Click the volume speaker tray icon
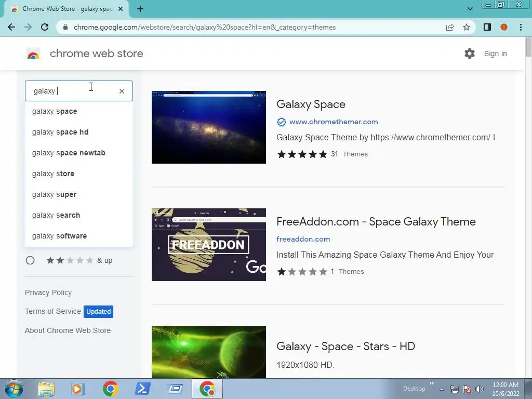Screen dimensions: 532x399 pyautogui.click(x=479, y=389)
